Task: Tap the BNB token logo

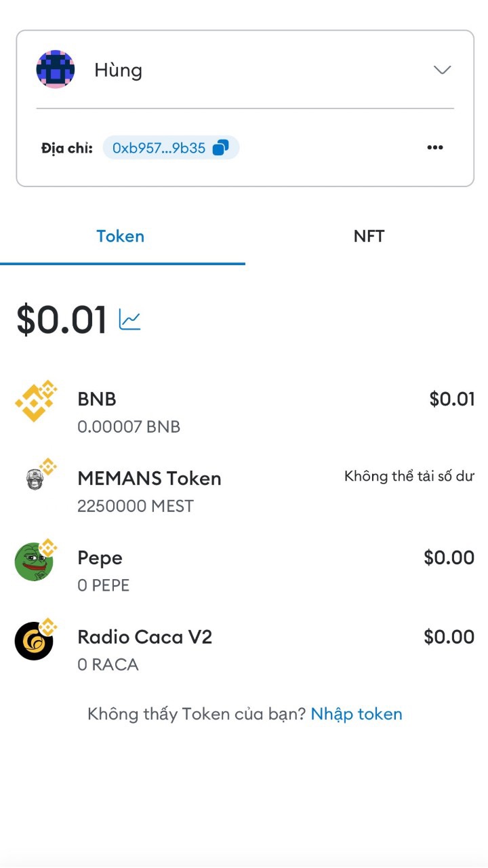Action: pyautogui.click(x=36, y=402)
